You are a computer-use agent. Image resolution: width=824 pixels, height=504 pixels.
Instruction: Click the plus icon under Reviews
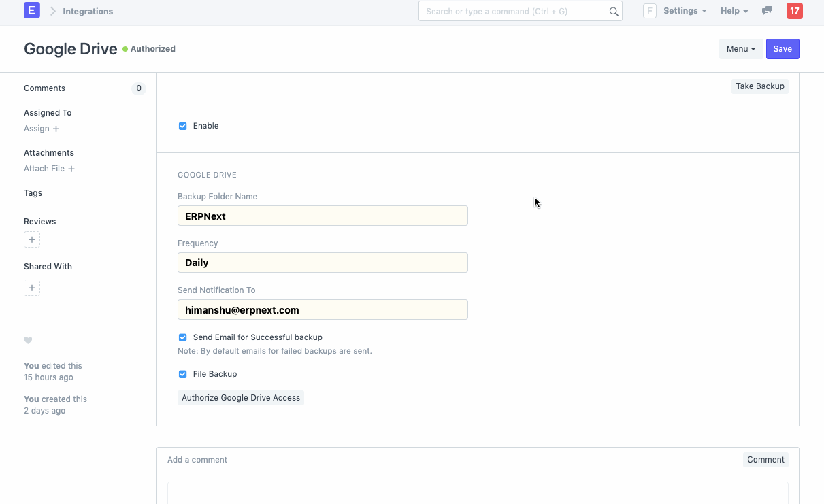tap(32, 239)
